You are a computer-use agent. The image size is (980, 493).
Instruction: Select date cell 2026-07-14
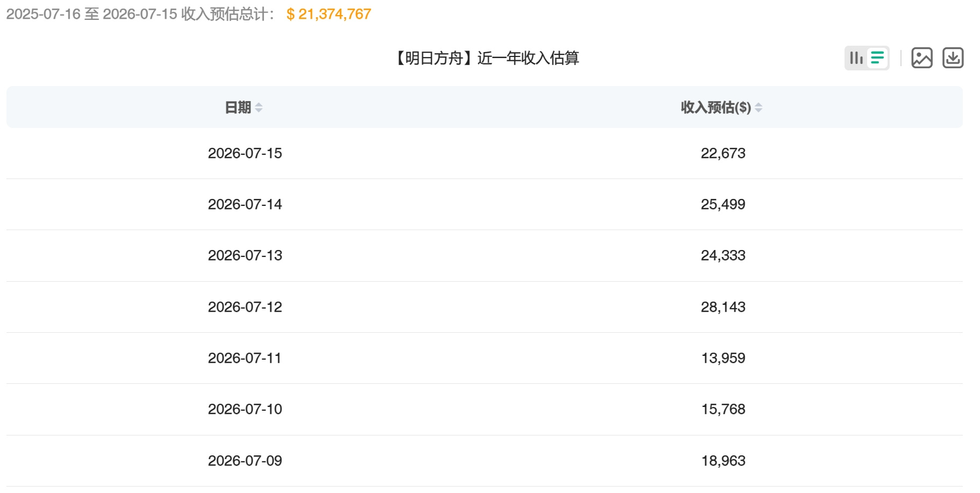[245, 204]
